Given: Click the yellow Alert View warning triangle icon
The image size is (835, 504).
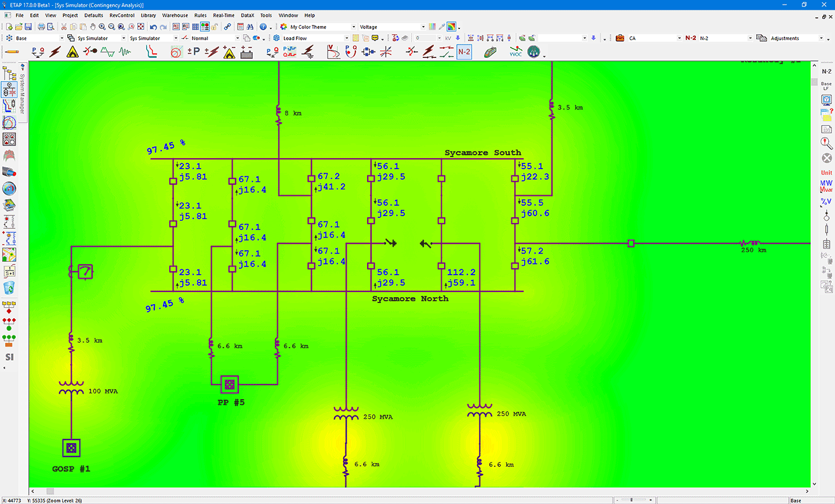Looking at the screenshot, I should 71,51.
